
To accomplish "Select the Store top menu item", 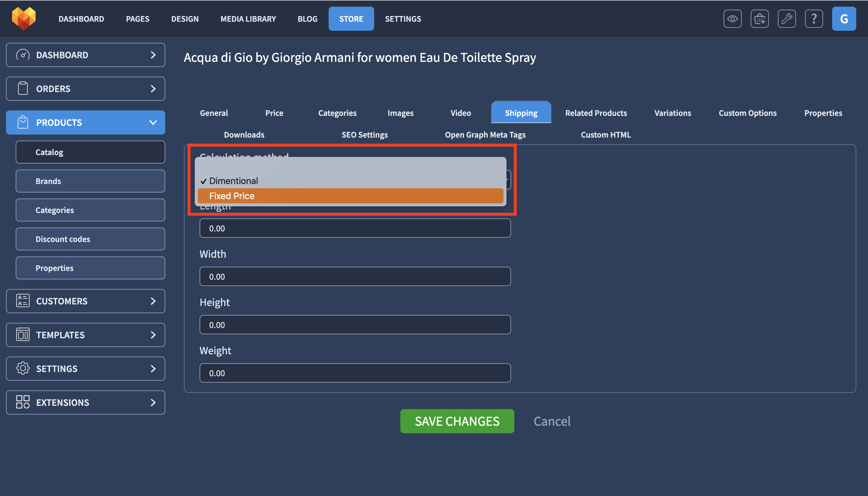I will (351, 19).
